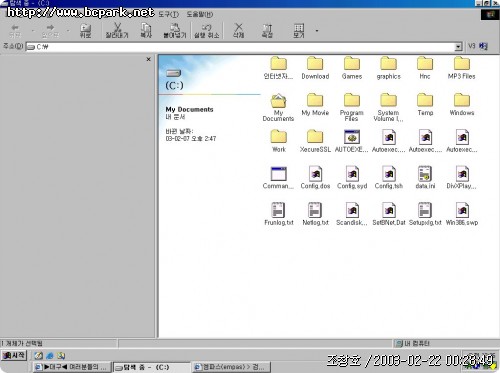
Task: Select the Config.tsh file
Action: pos(388,178)
